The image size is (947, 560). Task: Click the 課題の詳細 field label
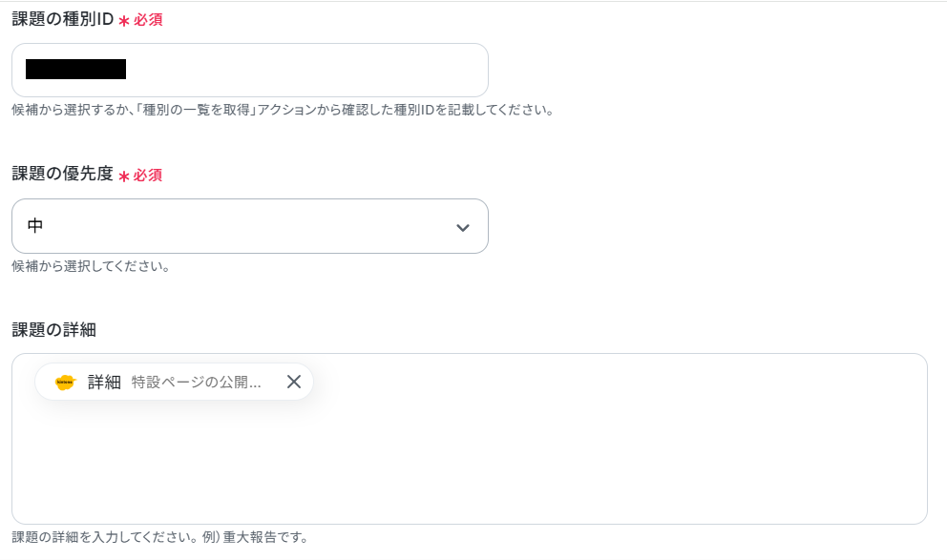pos(54,329)
